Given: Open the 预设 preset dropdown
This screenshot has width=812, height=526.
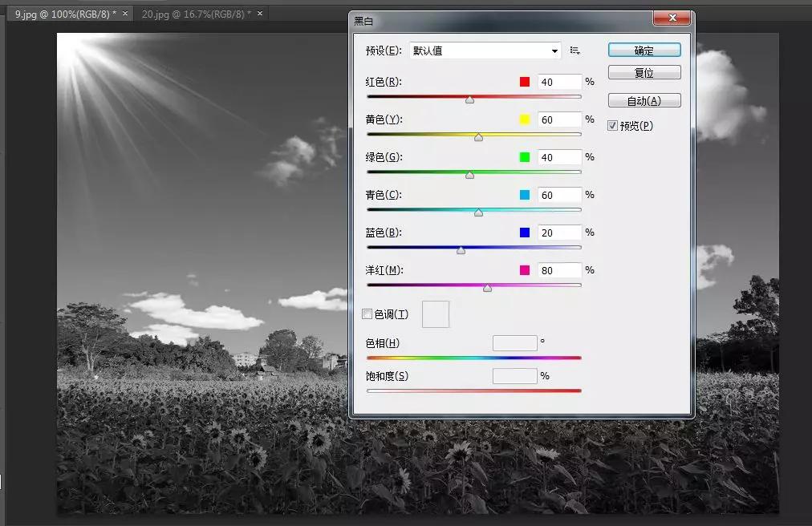Looking at the screenshot, I should [x=485, y=51].
